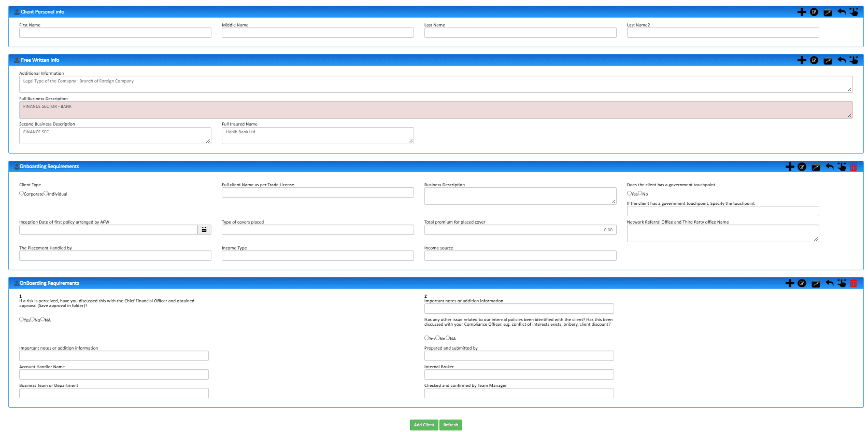Click the Network Referral Office text area

click(723, 233)
